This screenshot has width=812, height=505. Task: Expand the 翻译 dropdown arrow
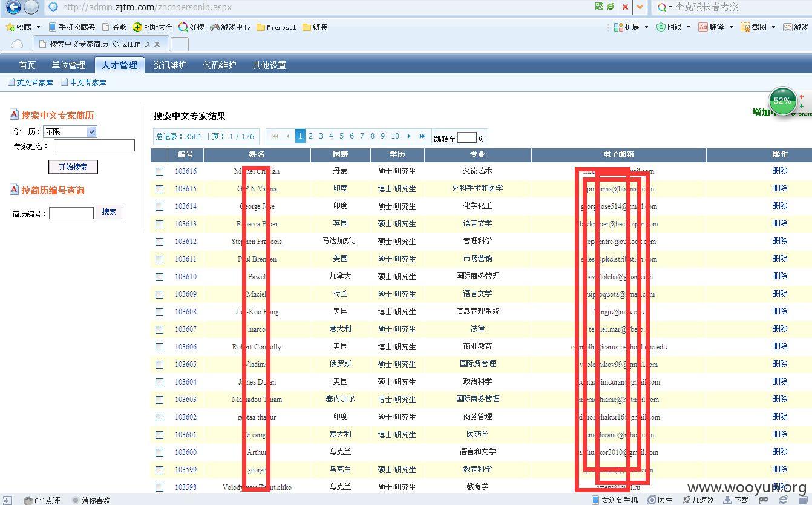tap(731, 27)
